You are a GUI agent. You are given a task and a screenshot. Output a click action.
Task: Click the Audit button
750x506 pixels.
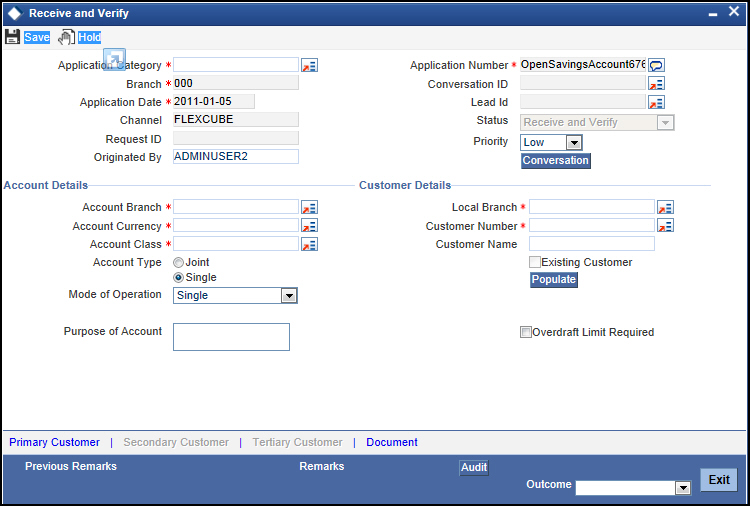[x=474, y=468]
